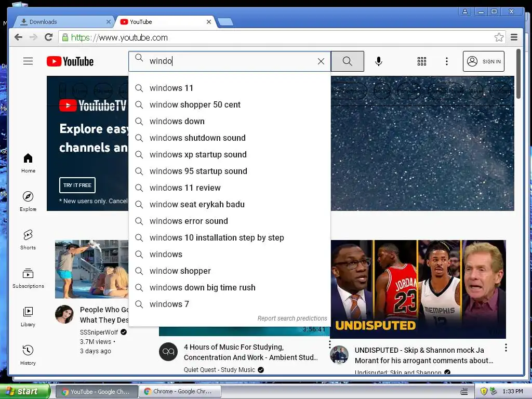
Task: Open the three-dot settings menu in the header
Action: [446, 61]
